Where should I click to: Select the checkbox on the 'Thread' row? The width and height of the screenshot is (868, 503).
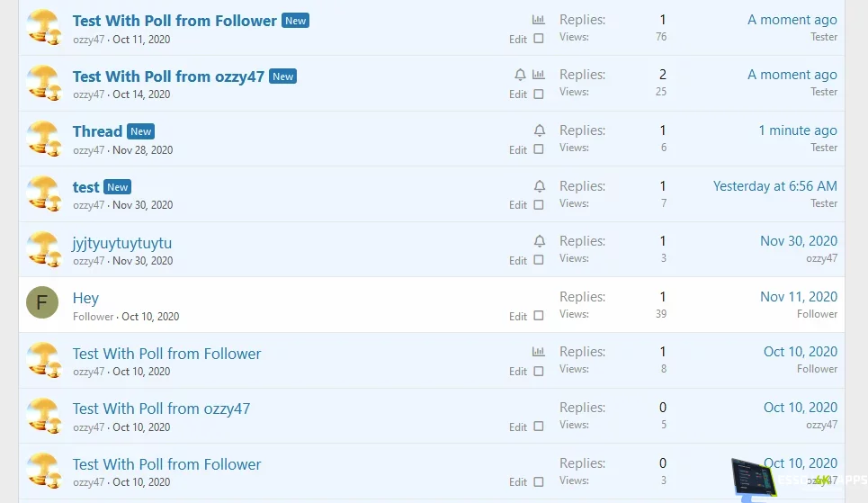pyautogui.click(x=539, y=149)
